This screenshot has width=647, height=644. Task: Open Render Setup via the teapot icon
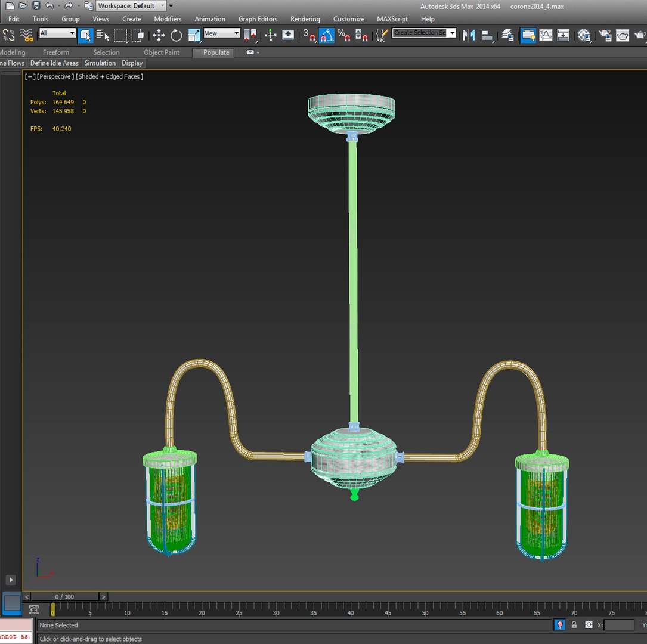pos(605,36)
